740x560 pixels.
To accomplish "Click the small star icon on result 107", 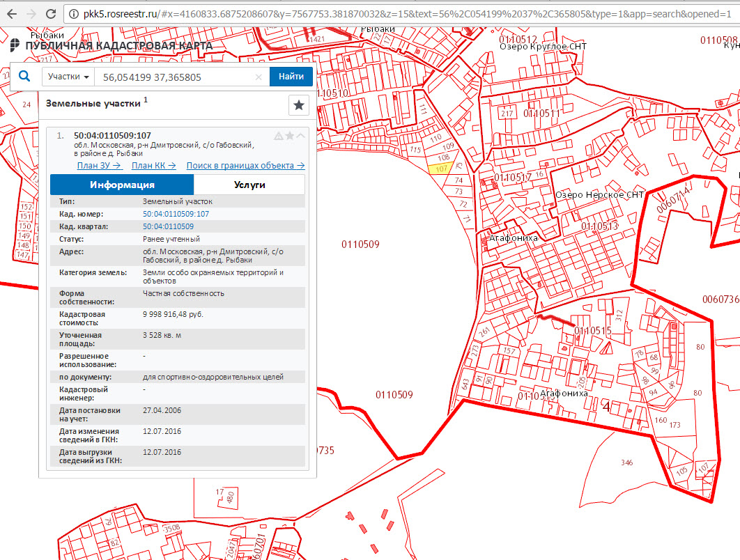I will point(290,136).
